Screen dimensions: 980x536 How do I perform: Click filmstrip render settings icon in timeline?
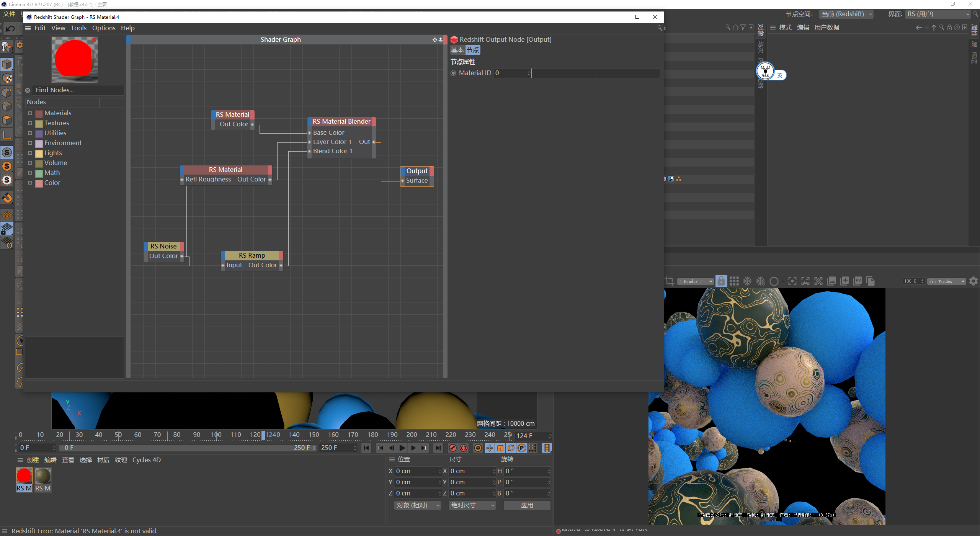tap(547, 448)
